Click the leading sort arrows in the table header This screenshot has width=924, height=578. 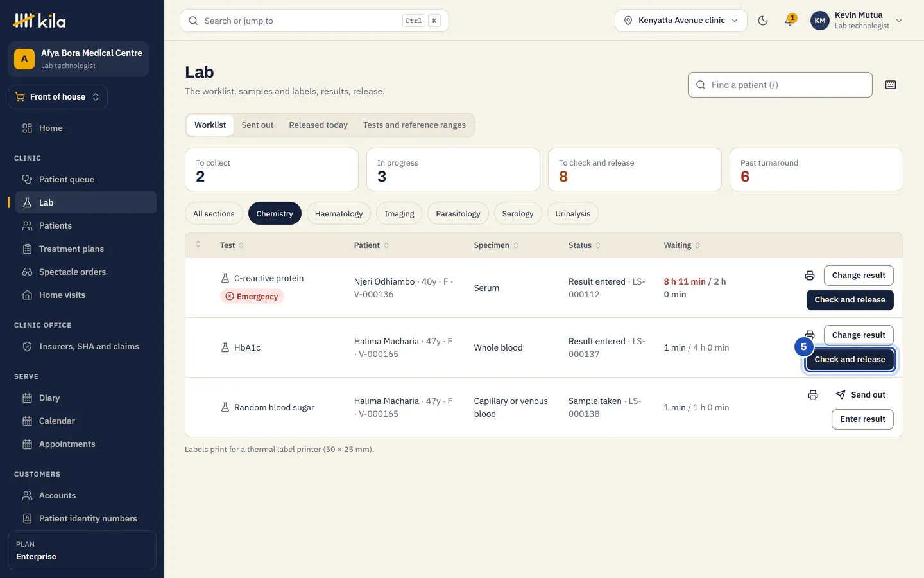(198, 244)
